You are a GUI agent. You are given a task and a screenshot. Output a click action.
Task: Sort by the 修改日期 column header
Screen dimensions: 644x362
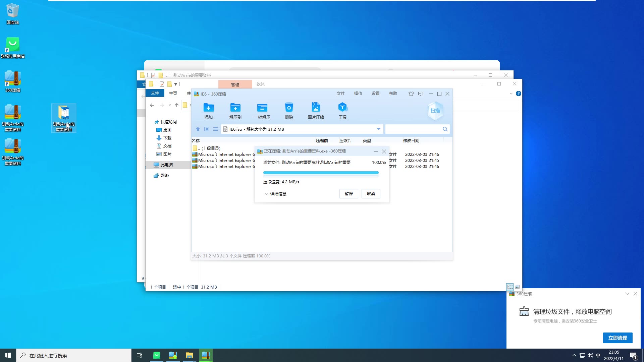411,140
